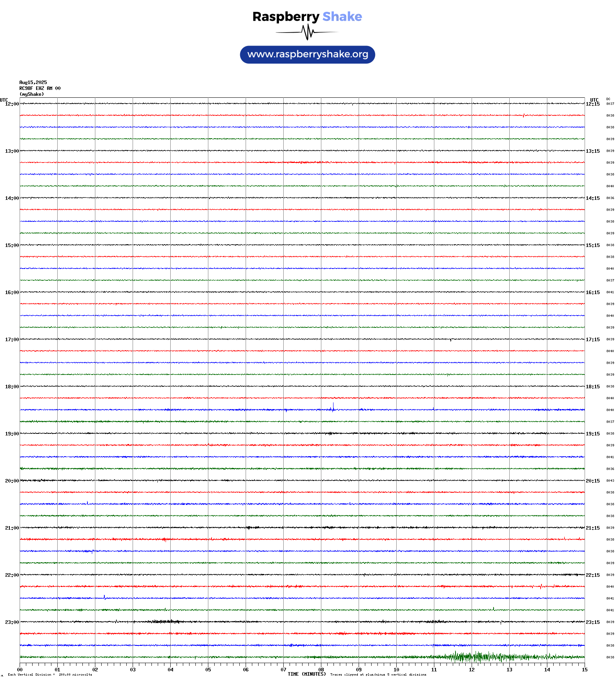Click the 13:15 label on right axis

click(x=593, y=151)
